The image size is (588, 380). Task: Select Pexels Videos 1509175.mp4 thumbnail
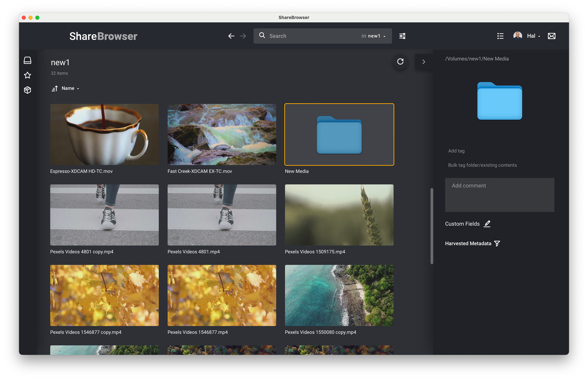click(x=339, y=215)
